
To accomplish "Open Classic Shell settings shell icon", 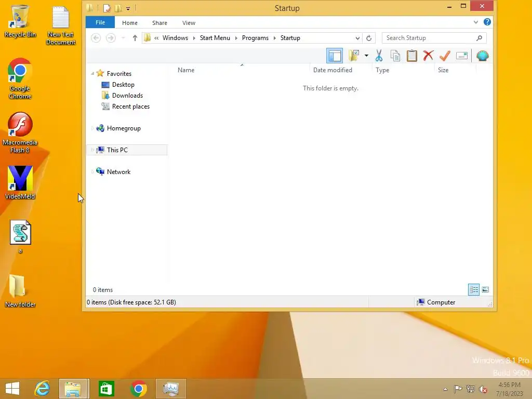I will coord(482,56).
